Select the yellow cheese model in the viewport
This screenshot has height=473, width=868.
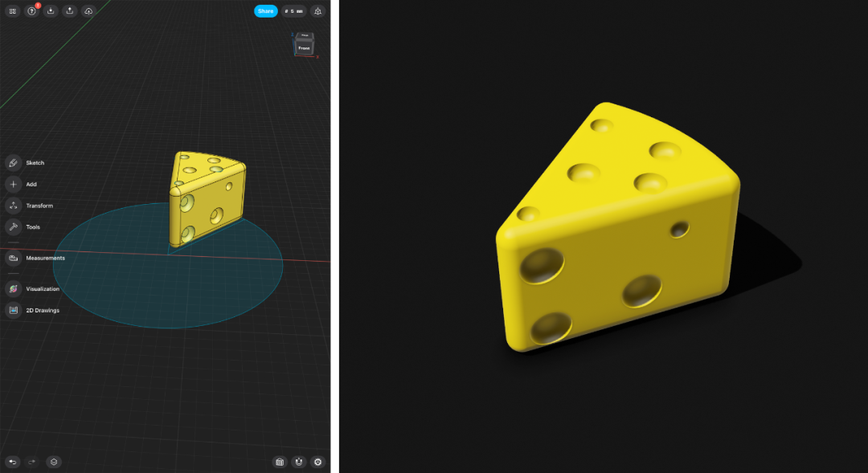pos(207,198)
